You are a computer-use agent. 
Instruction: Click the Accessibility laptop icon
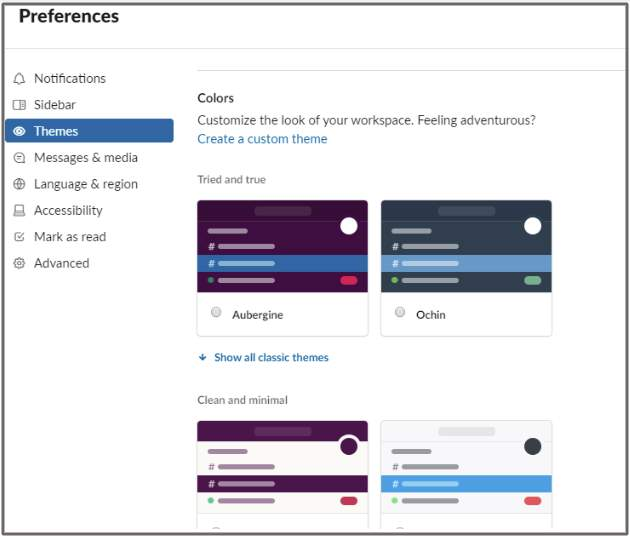click(19, 211)
